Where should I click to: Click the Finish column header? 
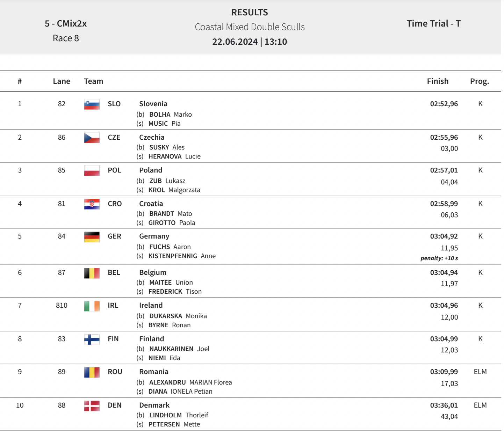point(438,81)
